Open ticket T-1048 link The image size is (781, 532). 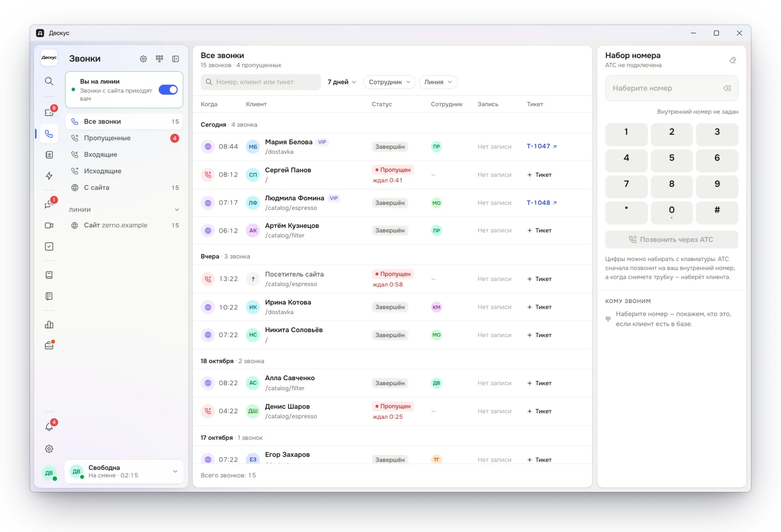click(x=541, y=203)
